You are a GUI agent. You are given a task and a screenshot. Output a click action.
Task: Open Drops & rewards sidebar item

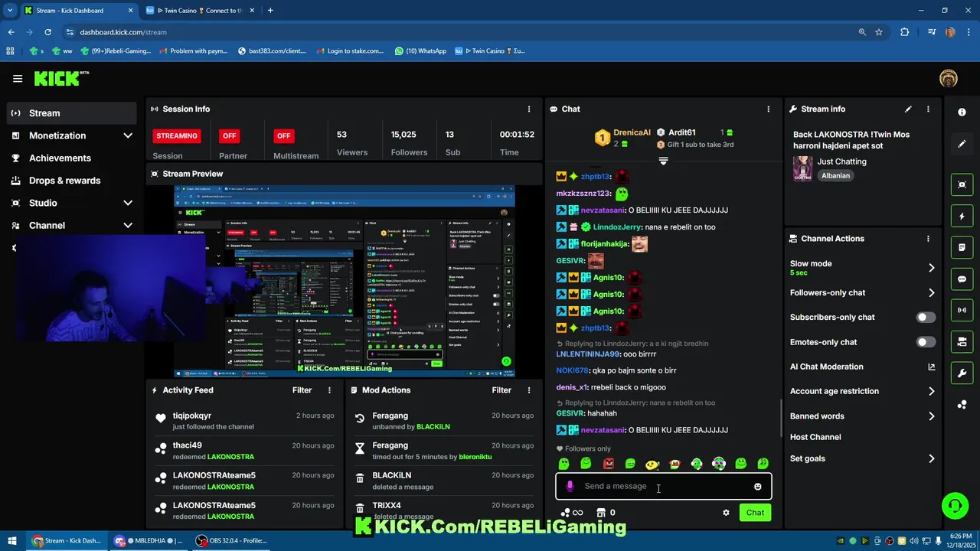pyautogui.click(x=73, y=181)
